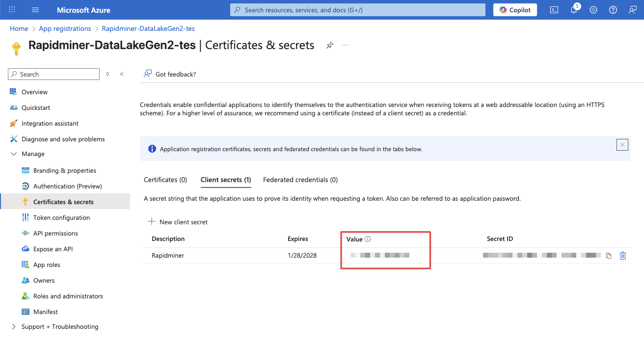The height and width of the screenshot is (345, 644).
Task: Switch to Federated credentials tab
Action: click(x=300, y=180)
